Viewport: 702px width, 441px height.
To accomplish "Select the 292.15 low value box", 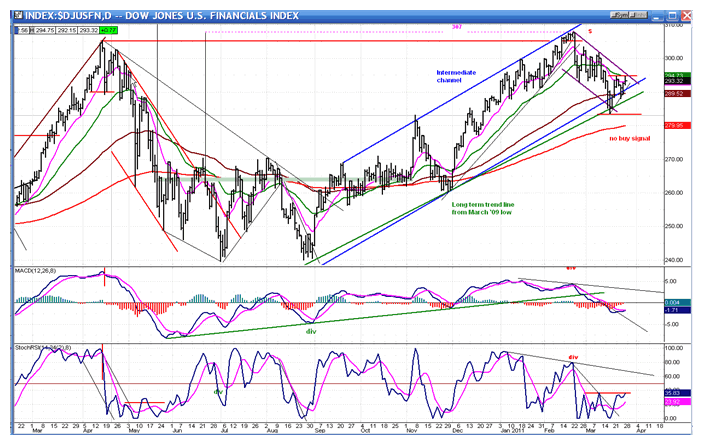I will (65, 31).
